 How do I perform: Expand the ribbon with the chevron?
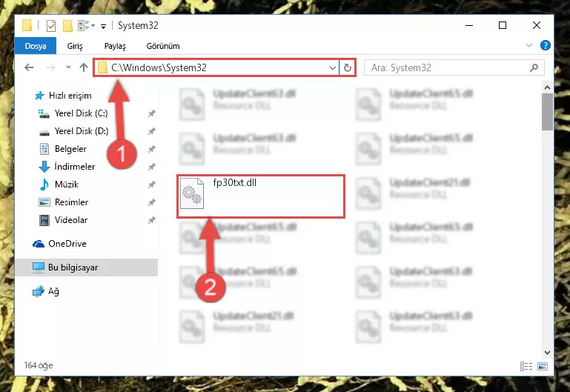(529, 45)
